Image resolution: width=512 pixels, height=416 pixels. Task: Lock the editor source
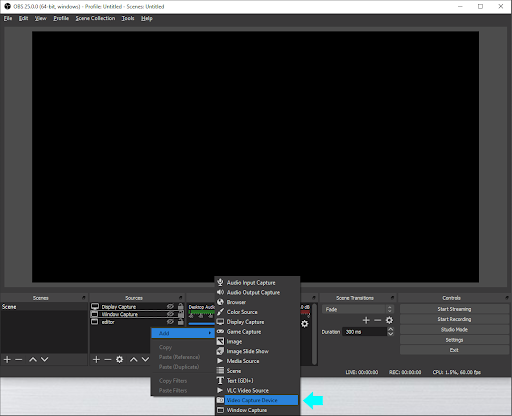pos(180,322)
